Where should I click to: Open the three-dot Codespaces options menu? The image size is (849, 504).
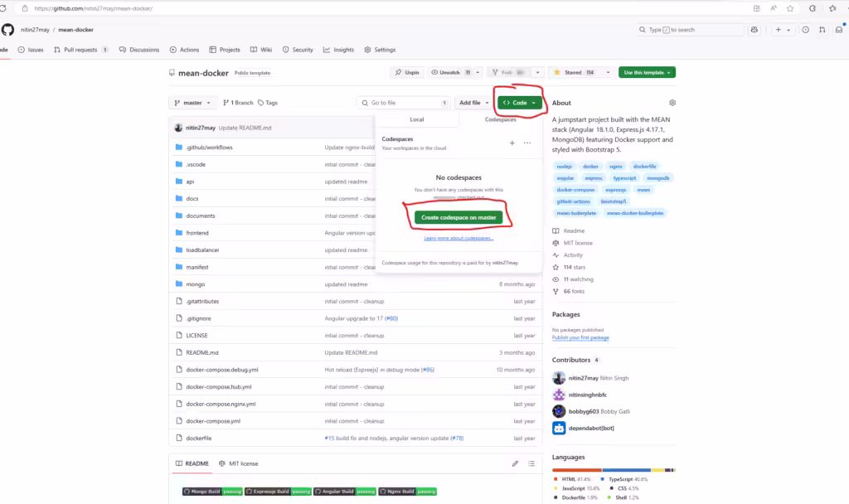click(x=526, y=143)
